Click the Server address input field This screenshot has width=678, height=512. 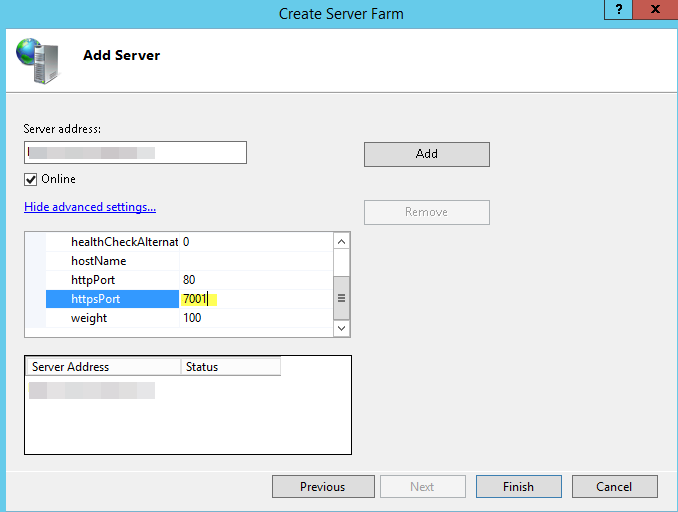pos(135,152)
